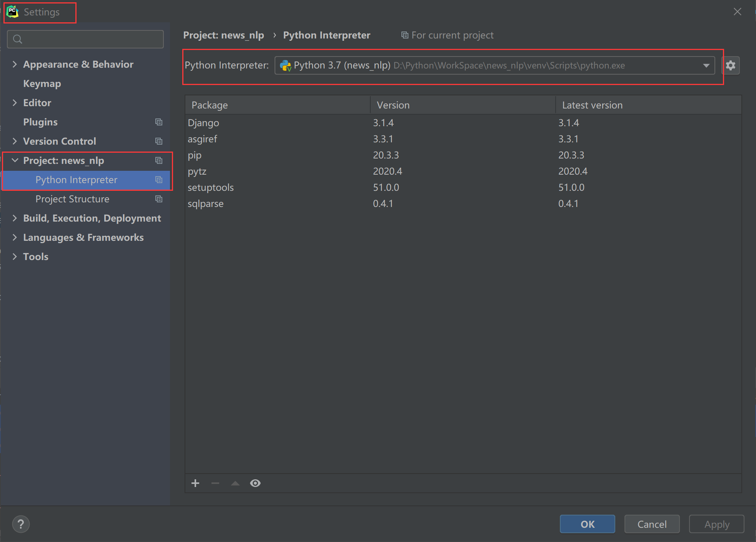Collapse the Project: news_nlp section
The width and height of the screenshot is (756, 542).
point(15,160)
